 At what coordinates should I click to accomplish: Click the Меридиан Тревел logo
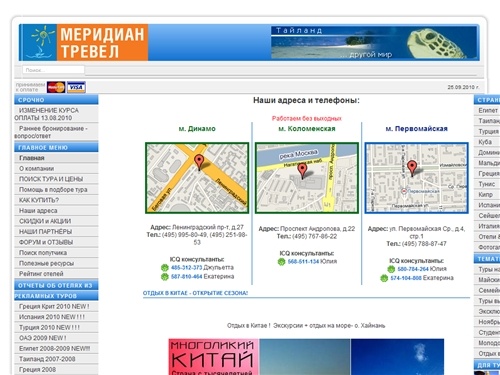tap(84, 42)
